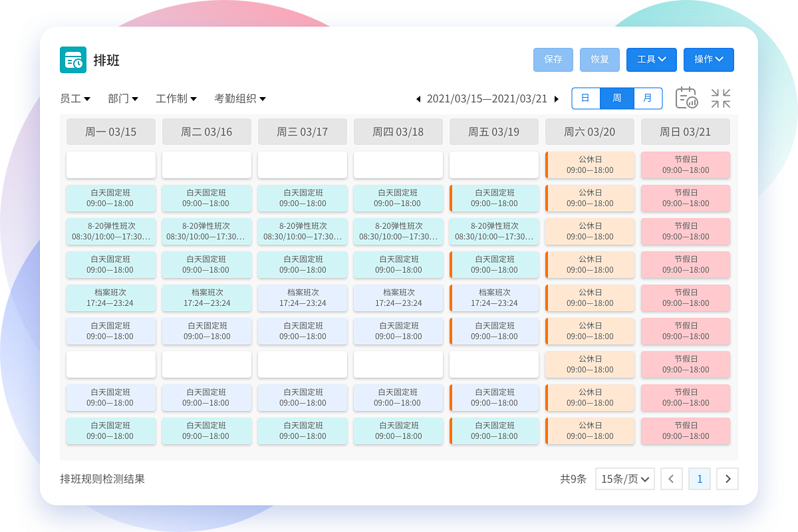Open the 工具 tools menu
Viewport: 798px width, 532px height.
[x=651, y=59]
